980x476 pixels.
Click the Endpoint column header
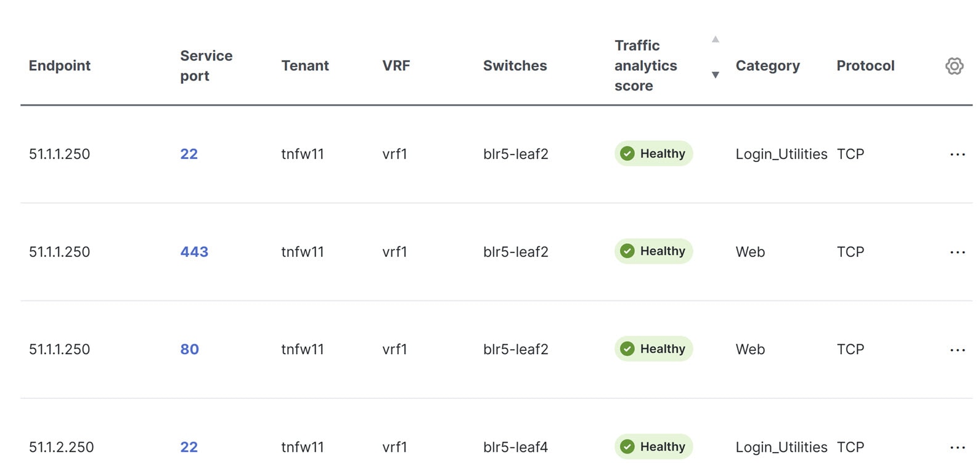(59, 65)
